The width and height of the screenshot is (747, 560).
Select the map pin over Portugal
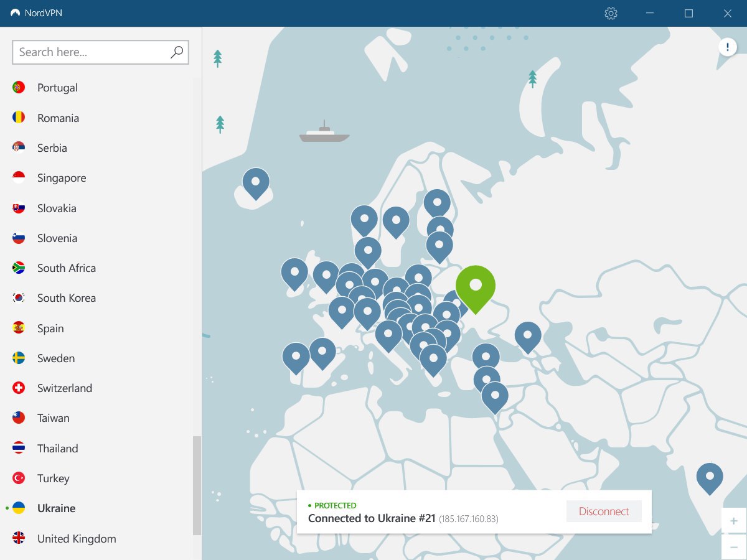coord(296,358)
